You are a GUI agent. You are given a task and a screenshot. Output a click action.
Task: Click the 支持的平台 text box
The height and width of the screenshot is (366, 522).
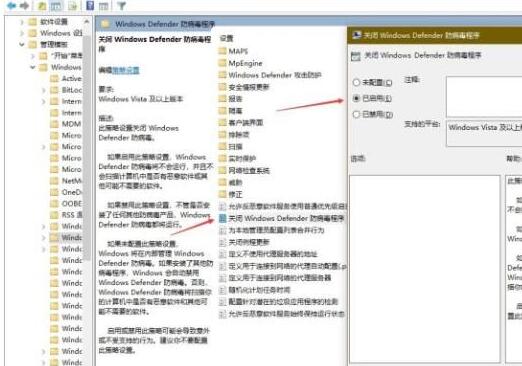point(484,133)
